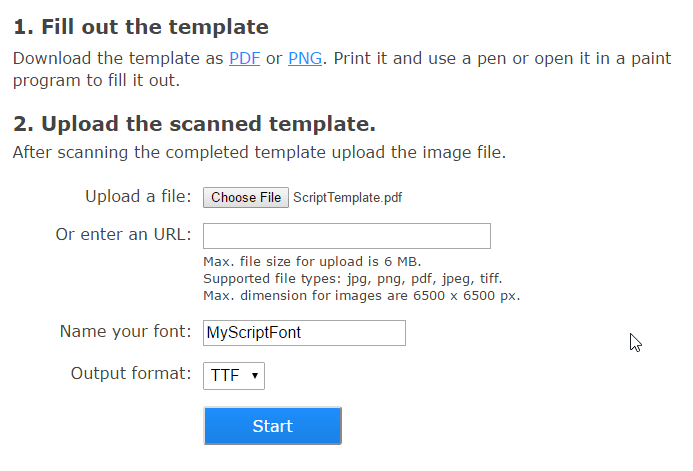
Task: Click the ScriptTemplate.pdf filename text
Action: [347, 198]
